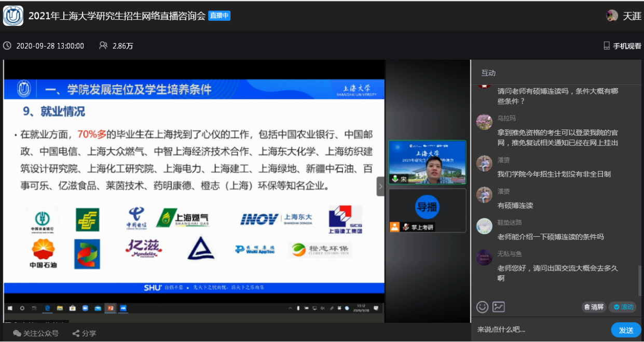Click the 来说点什么吧 chat input field
Image resolution: width=644 pixels, height=342 pixels.
540,330
